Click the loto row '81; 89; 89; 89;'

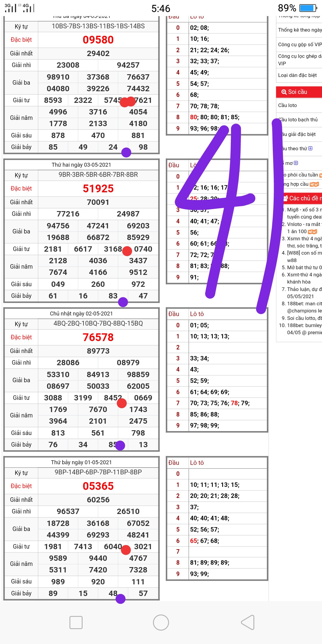(x=210, y=563)
